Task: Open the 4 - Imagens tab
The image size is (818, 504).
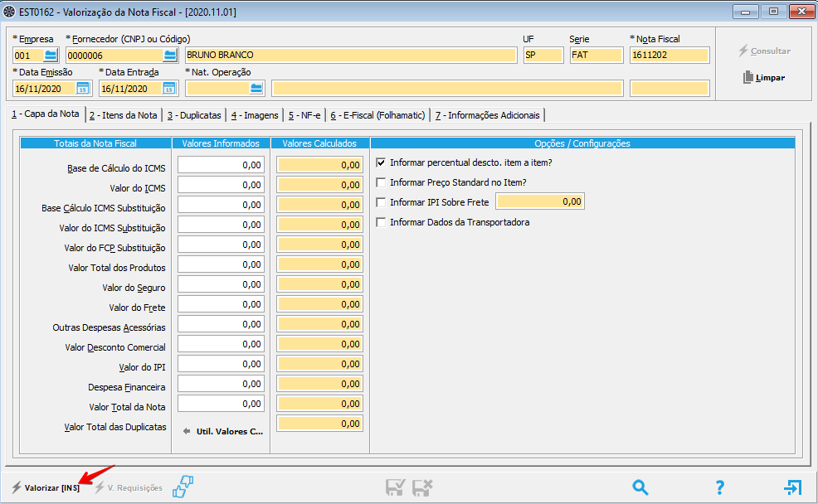Action: [255, 115]
